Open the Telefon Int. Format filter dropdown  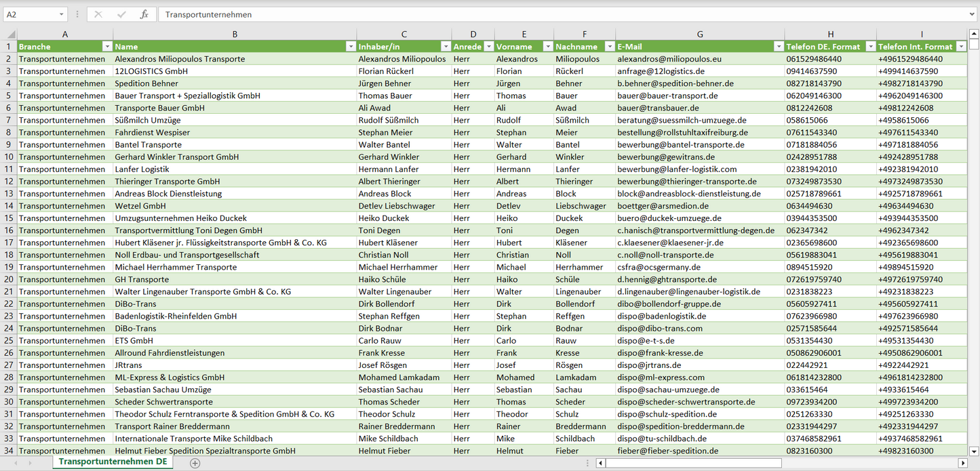pos(961,47)
